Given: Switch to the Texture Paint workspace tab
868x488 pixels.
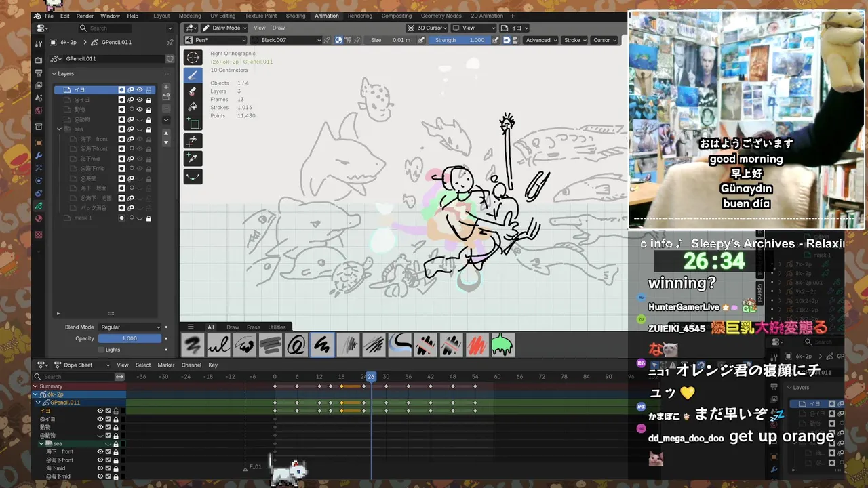Looking at the screenshot, I should (260, 16).
